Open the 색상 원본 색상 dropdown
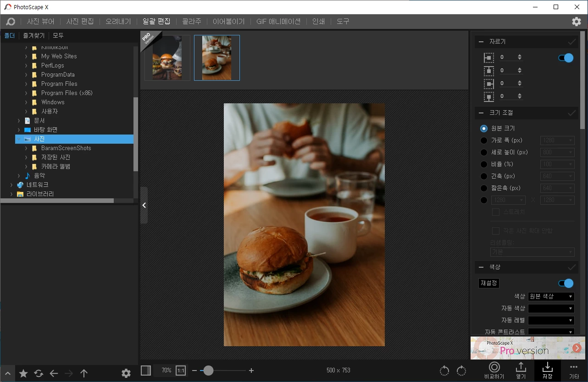Viewport: 588px width, 382px height. 551,297
